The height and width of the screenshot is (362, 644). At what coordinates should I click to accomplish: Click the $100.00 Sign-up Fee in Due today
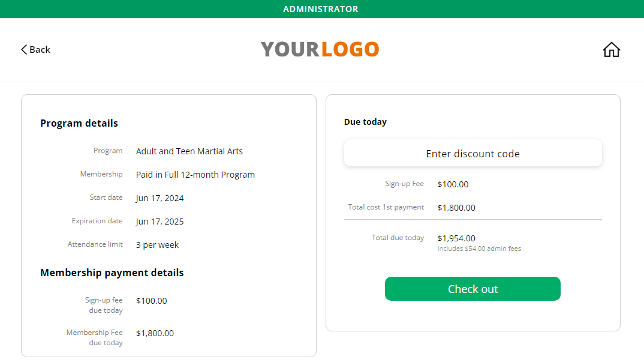pos(453,184)
